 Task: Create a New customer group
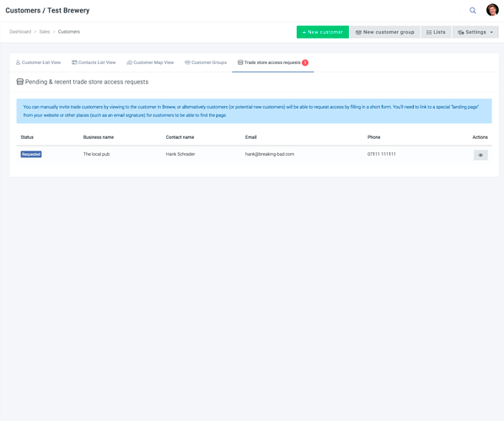point(385,32)
